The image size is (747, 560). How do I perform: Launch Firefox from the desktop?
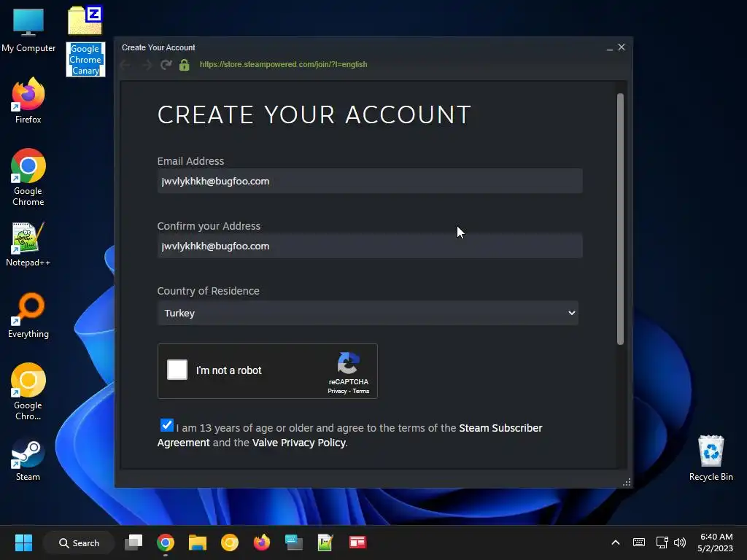pyautogui.click(x=28, y=101)
